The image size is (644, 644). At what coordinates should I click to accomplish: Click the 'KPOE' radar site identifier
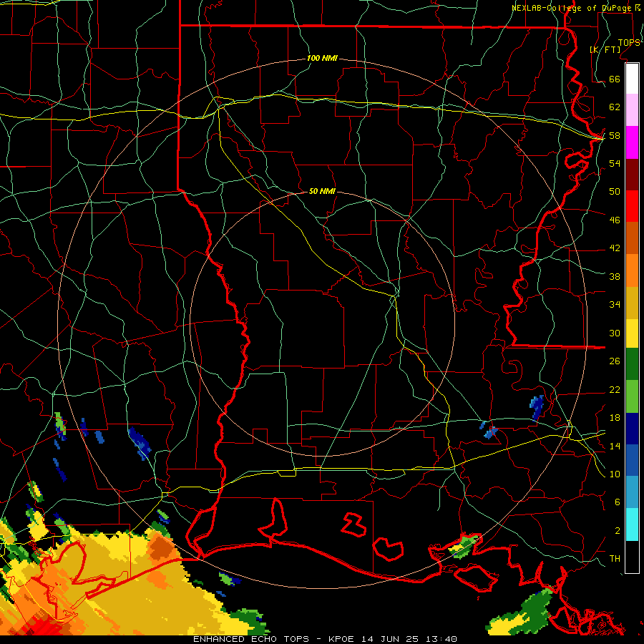point(341,639)
